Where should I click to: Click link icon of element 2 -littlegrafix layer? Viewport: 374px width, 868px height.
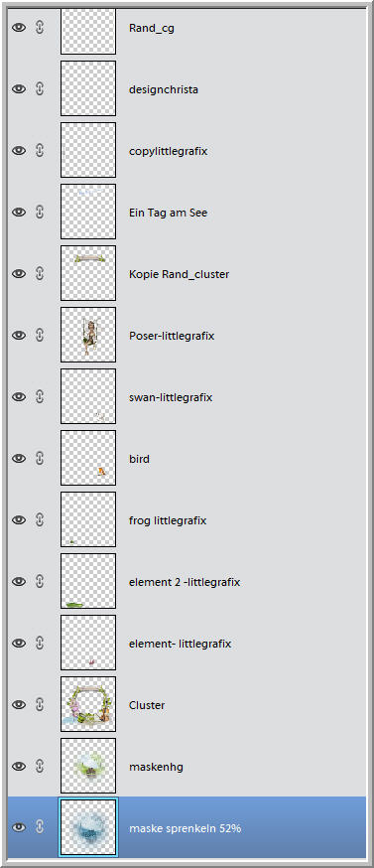40,581
